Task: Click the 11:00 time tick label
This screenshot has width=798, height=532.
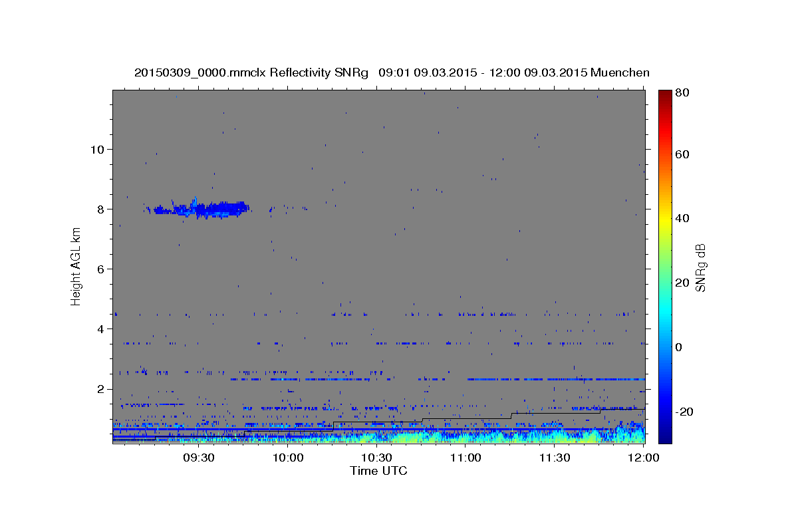Action: tap(465, 458)
